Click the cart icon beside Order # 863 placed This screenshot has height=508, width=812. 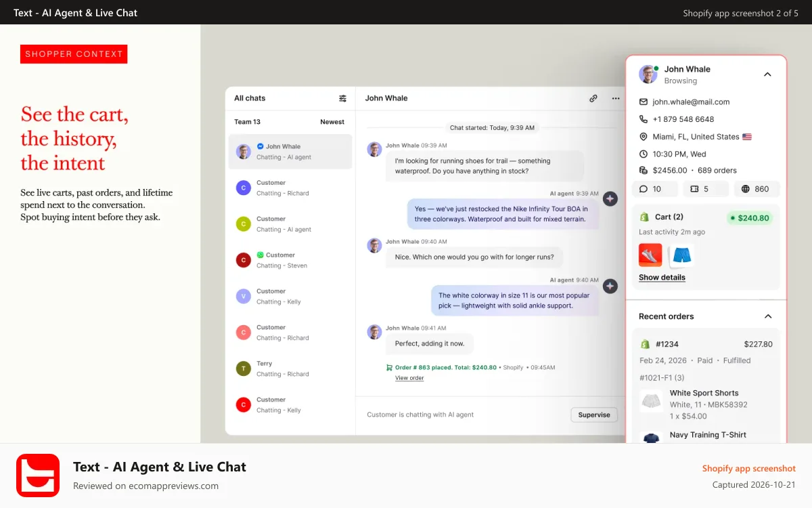pos(389,368)
